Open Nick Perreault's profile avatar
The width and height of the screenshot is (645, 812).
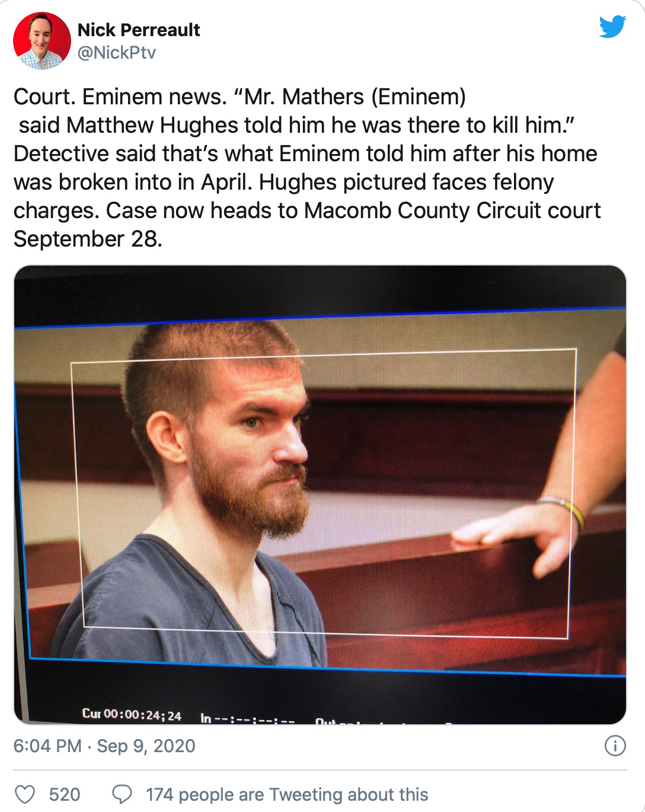point(41,41)
